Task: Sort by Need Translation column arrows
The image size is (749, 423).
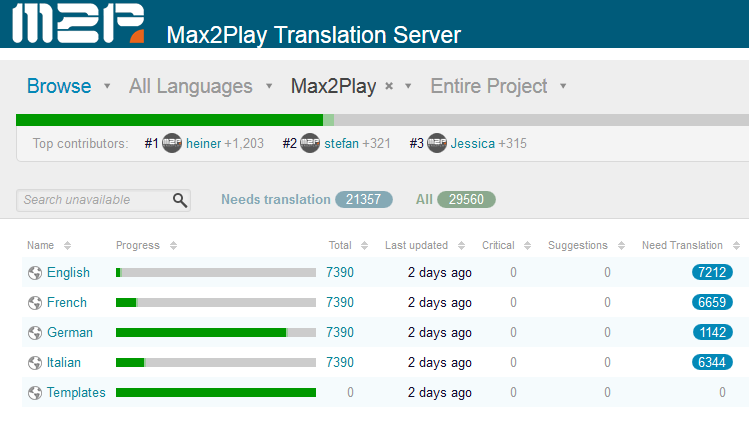Action: pyautogui.click(x=736, y=245)
